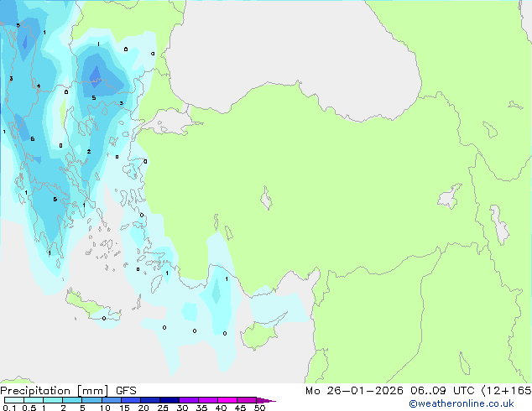Image resolution: width=532 pixels, height=411 pixels.
Task: Click the '0.1' legend scale label
Action: tap(9, 408)
